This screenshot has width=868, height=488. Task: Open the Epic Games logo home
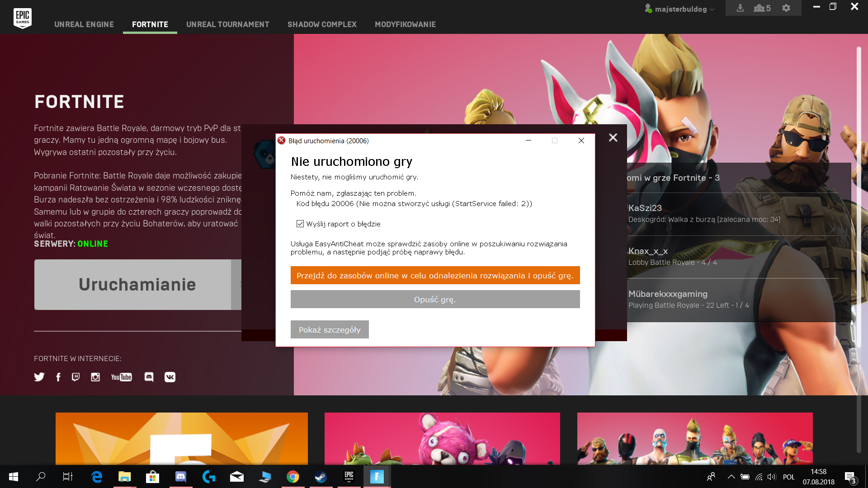pyautogui.click(x=22, y=18)
